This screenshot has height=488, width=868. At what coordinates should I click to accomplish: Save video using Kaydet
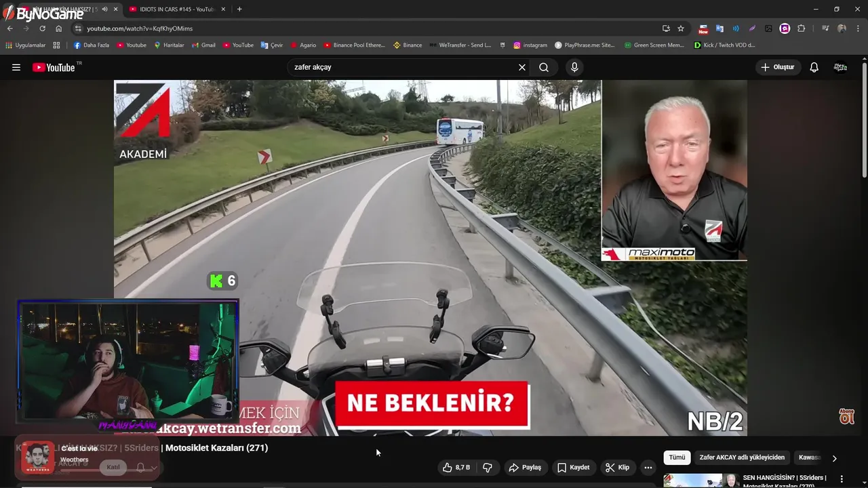point(574,467)
